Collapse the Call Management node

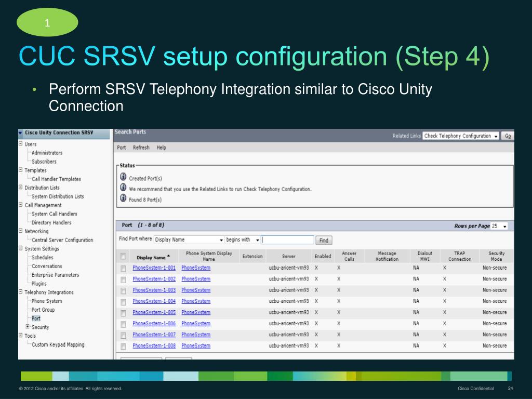20,205
